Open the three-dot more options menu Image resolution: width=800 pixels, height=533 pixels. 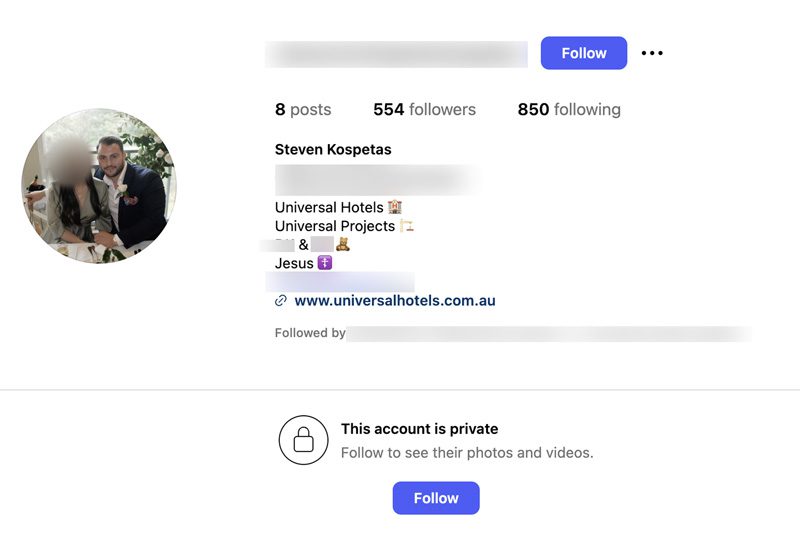(x=652, y=53)
